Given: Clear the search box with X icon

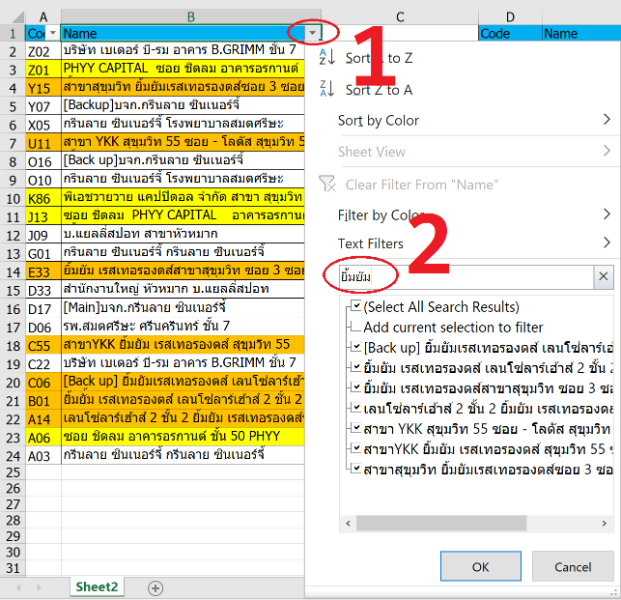Looking at the screenshot, I should [x=604, y=277].
